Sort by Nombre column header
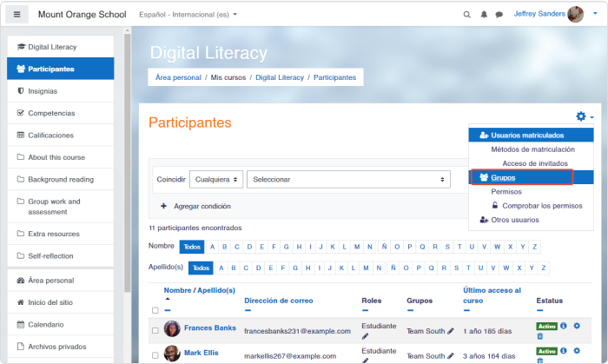 (x=177, y=290)
